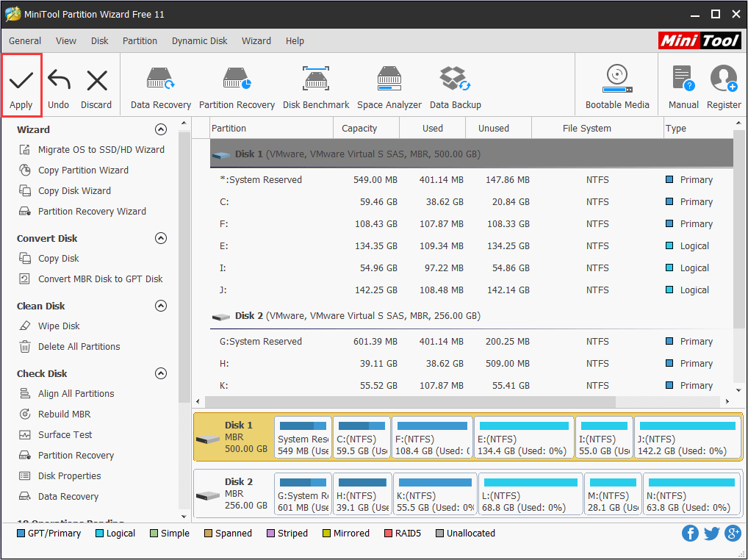The image size is (748, 560).
Task: Select Align All Partitions
Action: tap(66, 394)
